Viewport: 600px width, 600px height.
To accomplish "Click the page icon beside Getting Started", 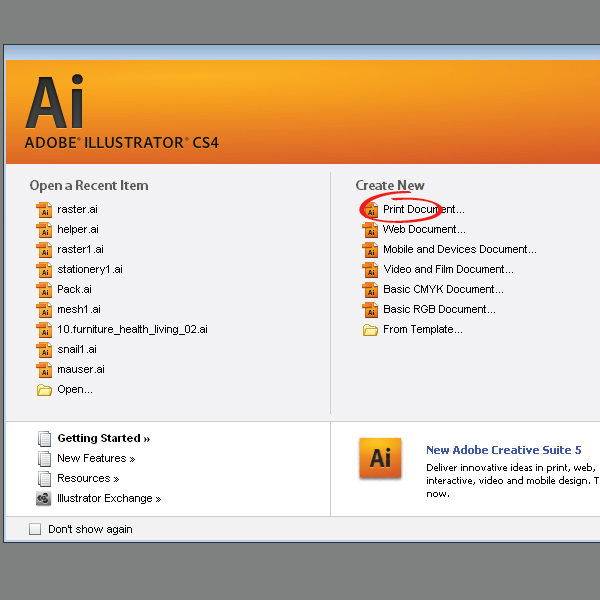I will pos(44,439).
